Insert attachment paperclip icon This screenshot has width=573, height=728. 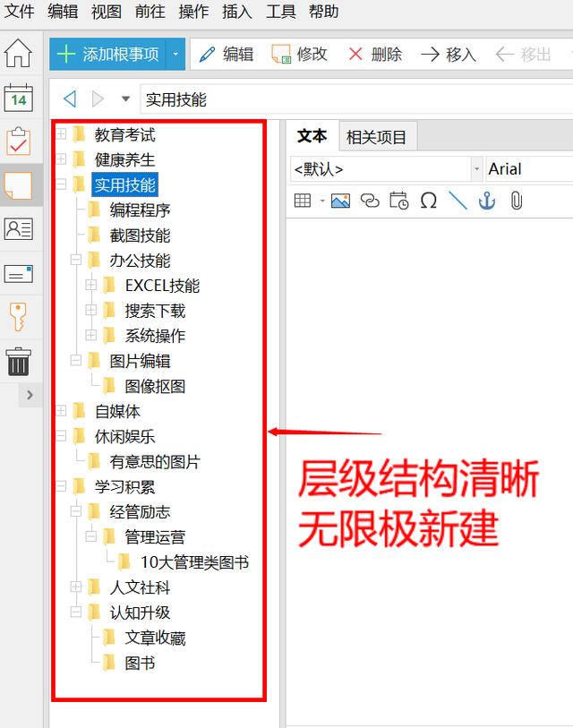(x=517, y=201)
